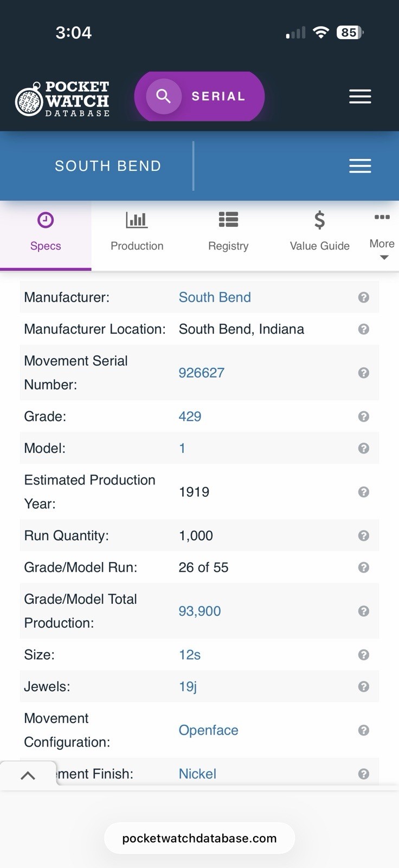This screenshot has width=399, height=868.
Task: Tap the magnifier icon in Serial search
Action: tap(163, 96)
